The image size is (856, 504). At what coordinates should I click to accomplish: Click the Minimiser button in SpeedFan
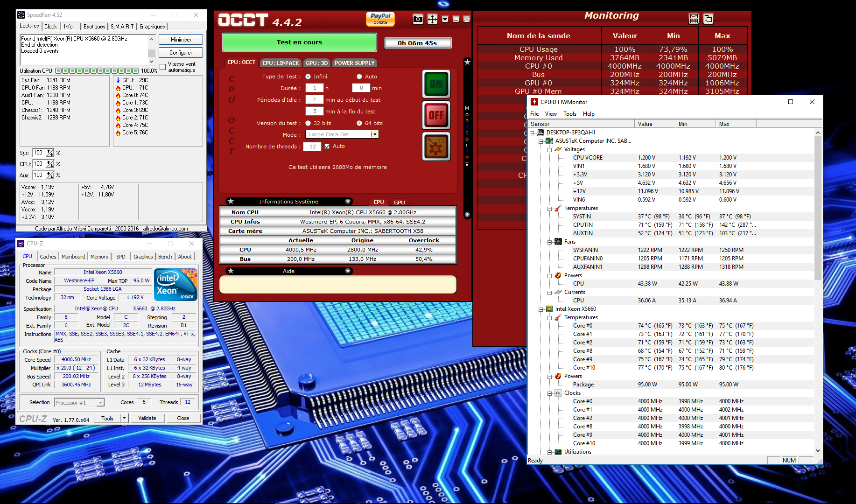point(181,40)
